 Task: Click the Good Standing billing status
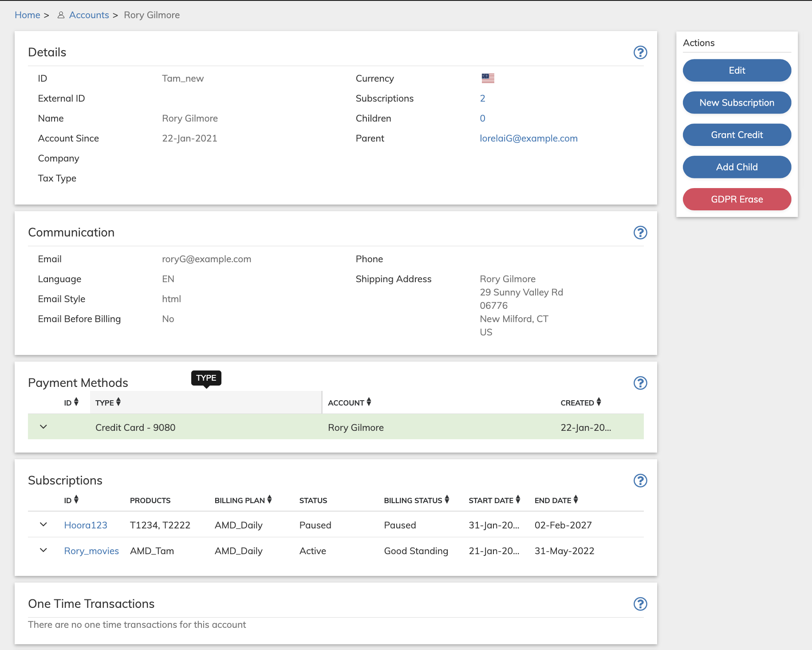(x=416, y=551)
